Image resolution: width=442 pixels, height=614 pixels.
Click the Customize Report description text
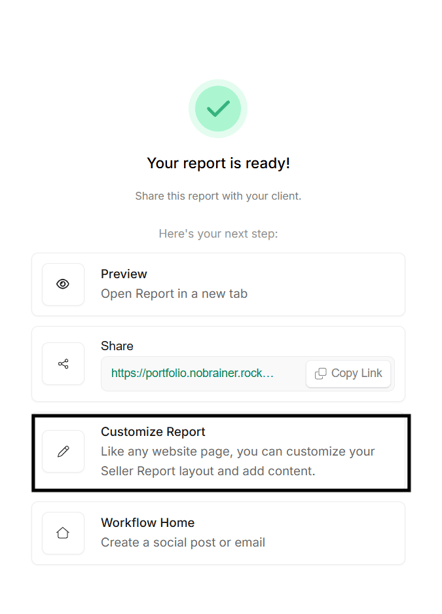(x=238, y=461)
